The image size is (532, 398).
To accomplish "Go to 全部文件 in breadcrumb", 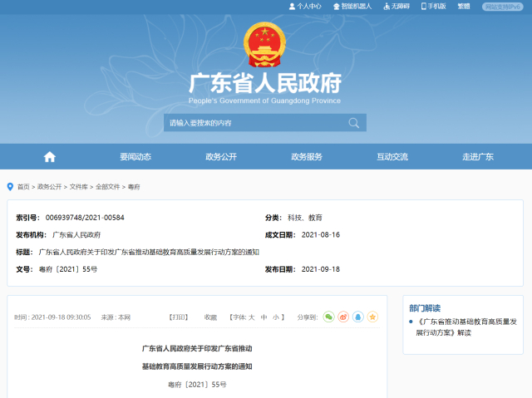I will [x=107, y=187].
